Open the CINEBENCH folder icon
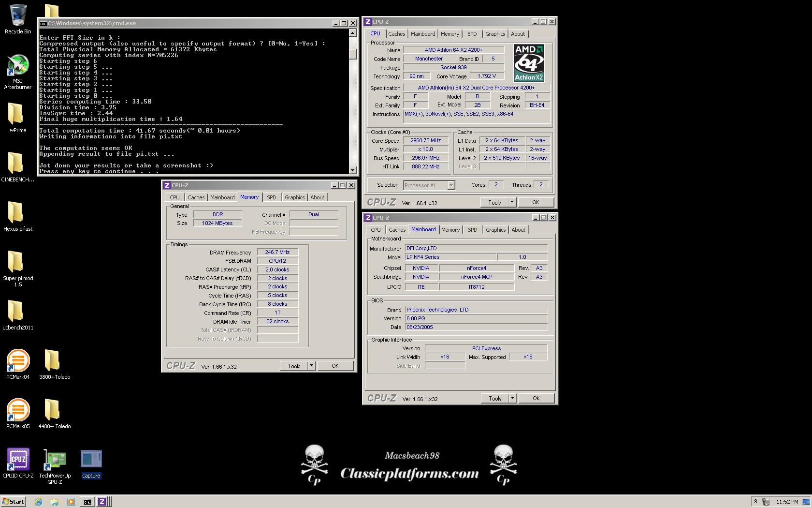The image size is (812, 508). pos(18,167)
